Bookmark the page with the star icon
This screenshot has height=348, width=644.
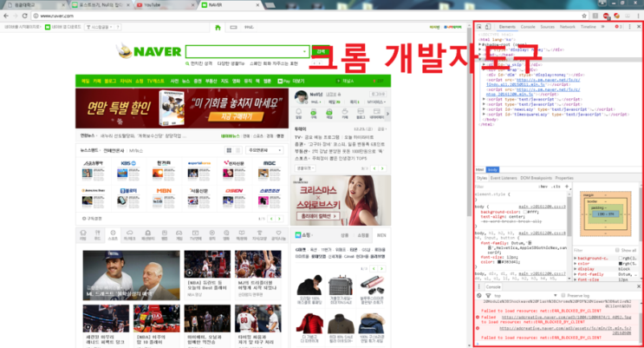[x=584, y=16]
